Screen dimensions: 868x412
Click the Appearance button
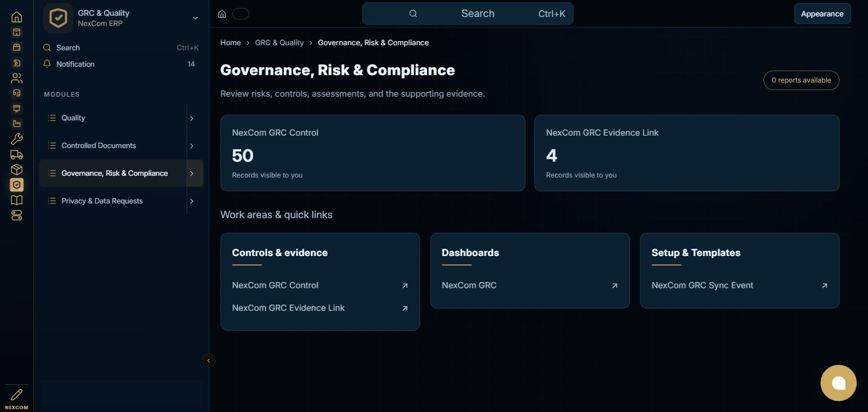822,14
